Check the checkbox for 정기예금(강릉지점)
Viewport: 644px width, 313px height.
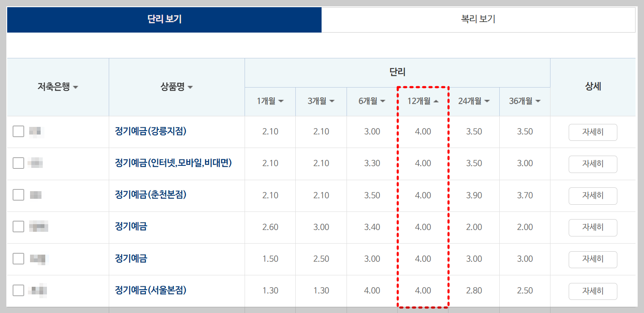tap(18, 132)
